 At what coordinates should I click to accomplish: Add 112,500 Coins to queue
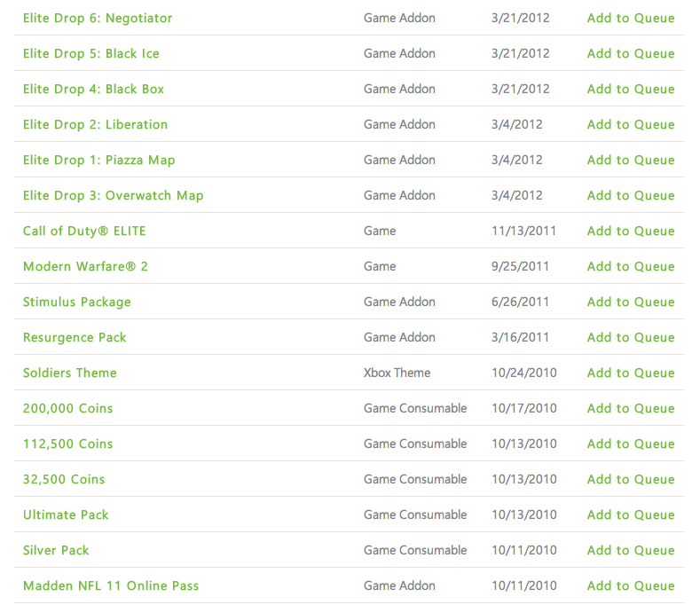(x=631, y=444)
